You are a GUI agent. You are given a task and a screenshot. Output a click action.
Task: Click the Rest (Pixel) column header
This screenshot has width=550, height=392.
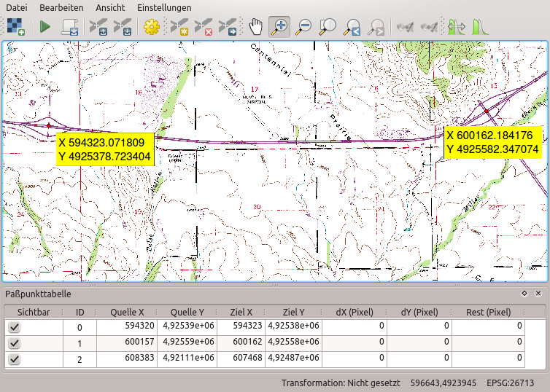(488, 312)
